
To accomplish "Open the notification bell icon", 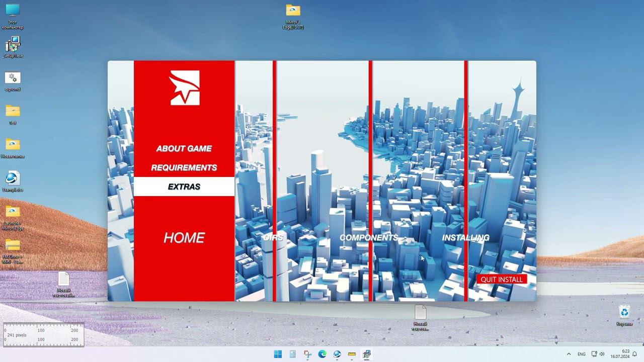I will tap(635, 354).
